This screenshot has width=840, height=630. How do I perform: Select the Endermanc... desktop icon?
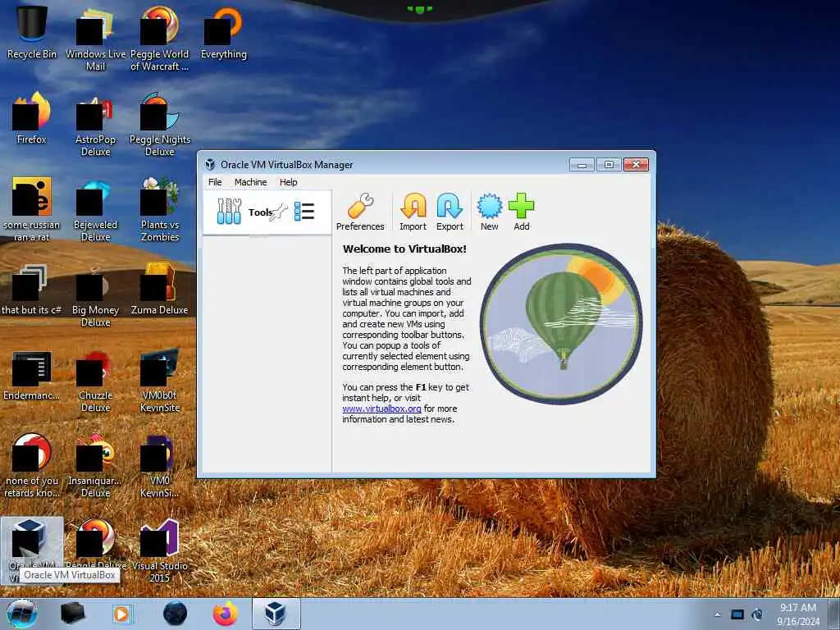click(32, 375)
